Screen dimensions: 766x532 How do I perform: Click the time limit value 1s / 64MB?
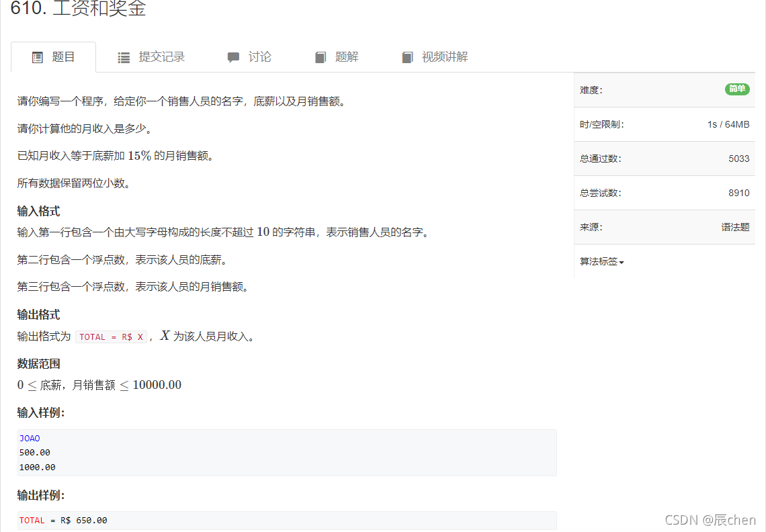(x=728, y=124)
